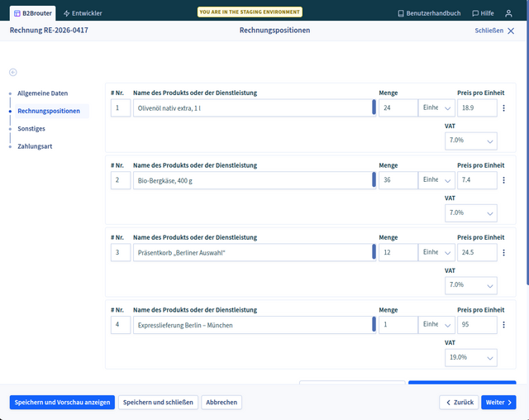Edit the Olivenöl nativ extra name field

click(255, 108)
